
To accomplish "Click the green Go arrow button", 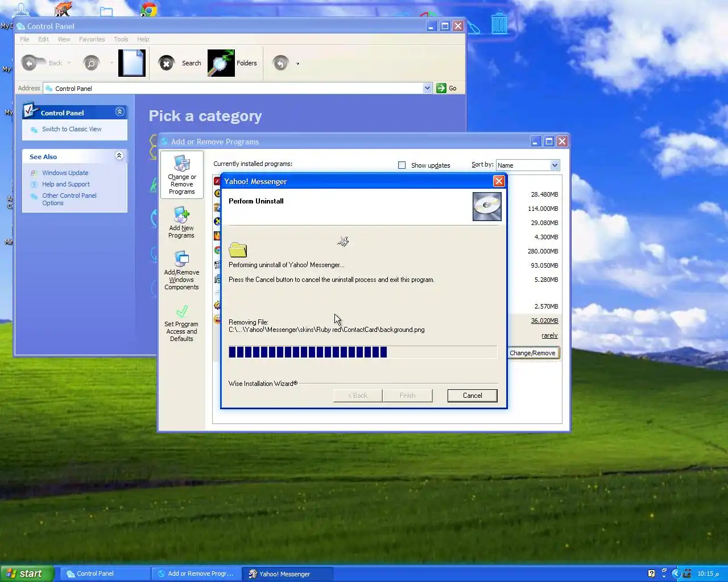I will tap(441, 88).
